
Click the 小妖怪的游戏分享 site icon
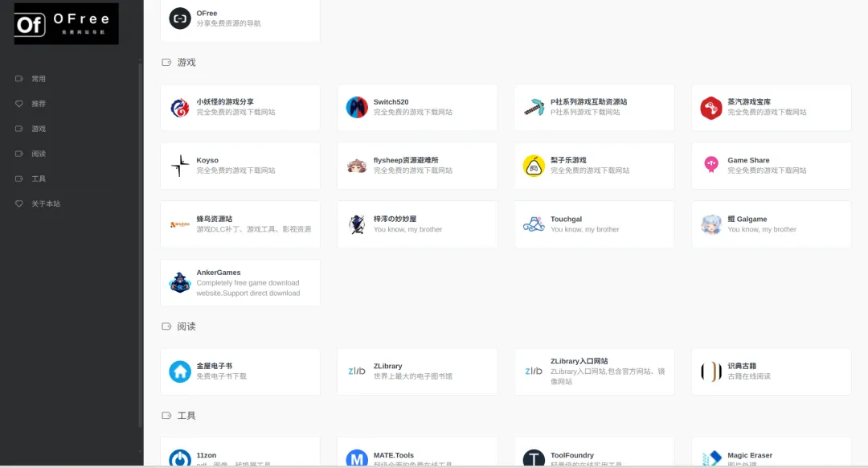[x=180, y=108]
